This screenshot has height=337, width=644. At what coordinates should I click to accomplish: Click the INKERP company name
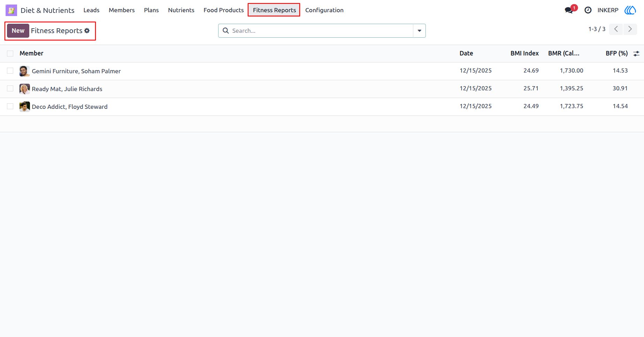[x=608, y=10]
